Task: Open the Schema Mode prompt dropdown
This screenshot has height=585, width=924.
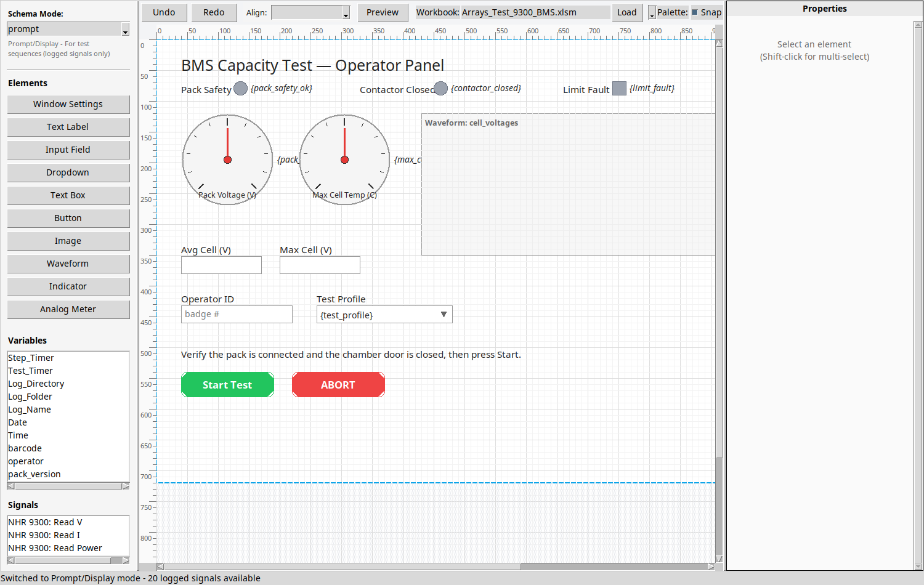Action: pyautogui.click(x=68, y=29)
